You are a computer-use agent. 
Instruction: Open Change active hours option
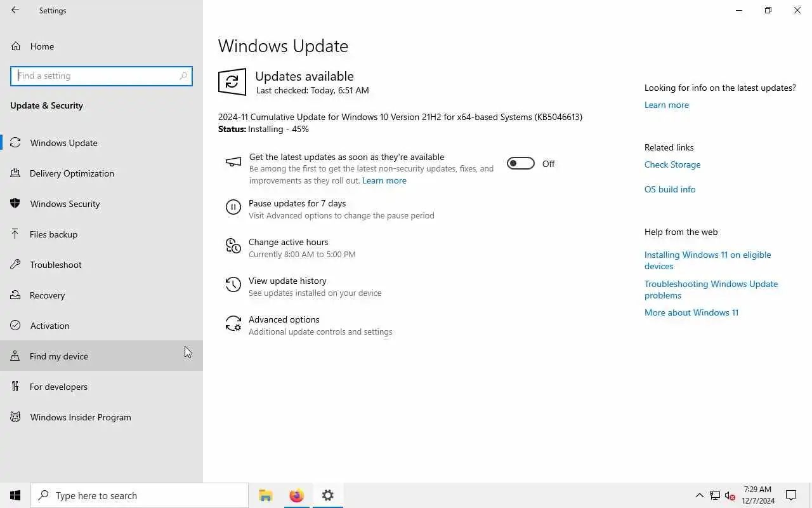pos(288,242)
